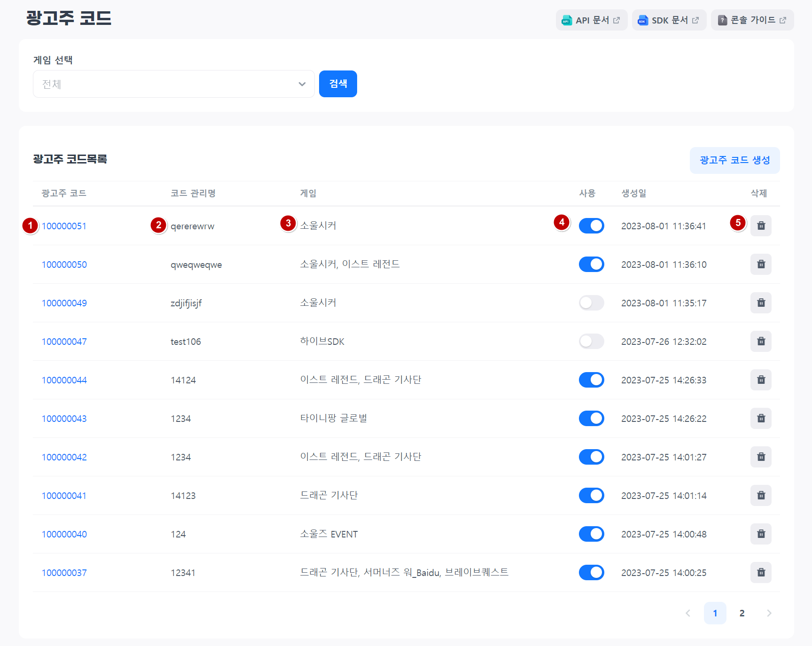Toggle usage switch for 100000041
Screen dimensions: 812x646
pos(591,496)
